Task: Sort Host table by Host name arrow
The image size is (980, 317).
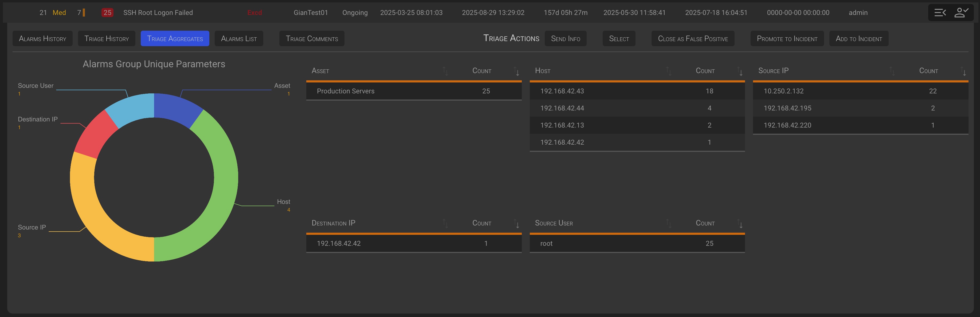Action: (668, 71)
